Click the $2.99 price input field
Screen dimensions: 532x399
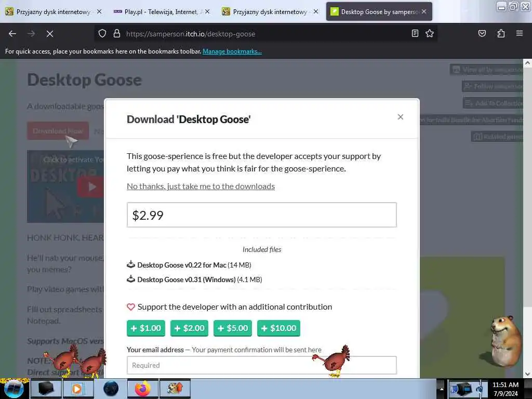click(x=262, y=215)
